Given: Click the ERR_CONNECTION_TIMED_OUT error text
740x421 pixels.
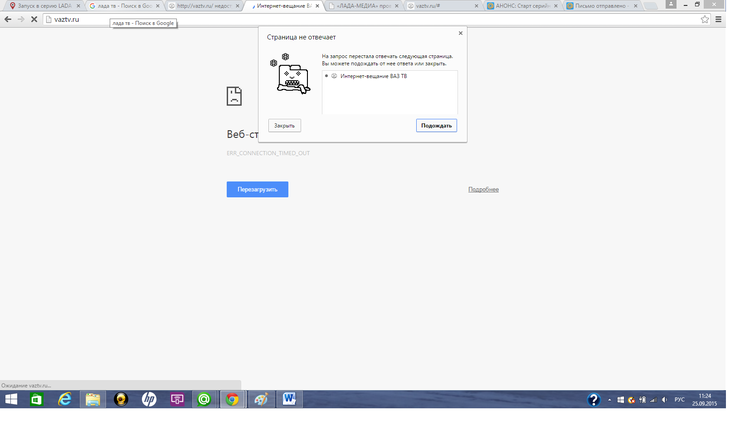Looking at the screenshot, I should coord(268,153).
